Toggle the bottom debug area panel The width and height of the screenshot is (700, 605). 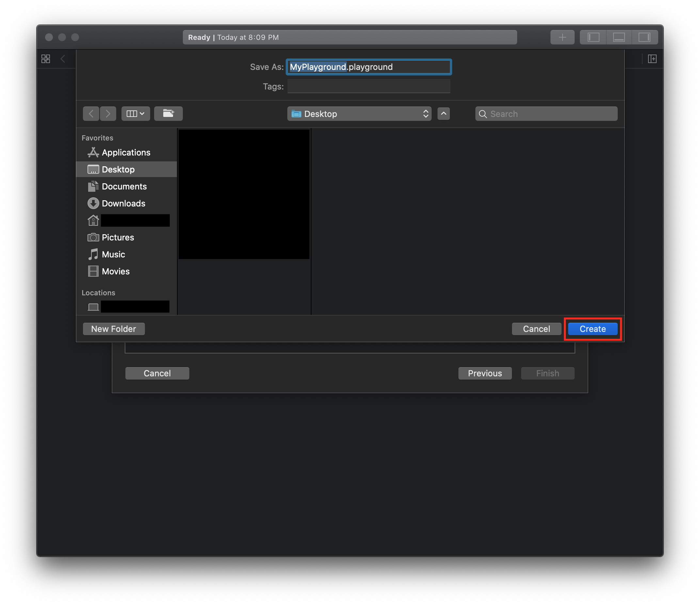[619, 37]
